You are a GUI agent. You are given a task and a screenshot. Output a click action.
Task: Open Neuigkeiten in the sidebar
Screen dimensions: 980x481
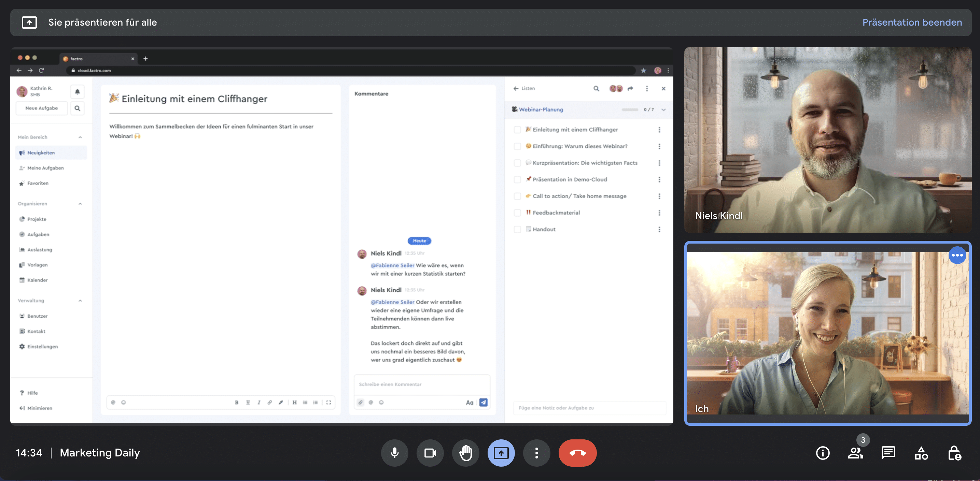click(51, 153)
